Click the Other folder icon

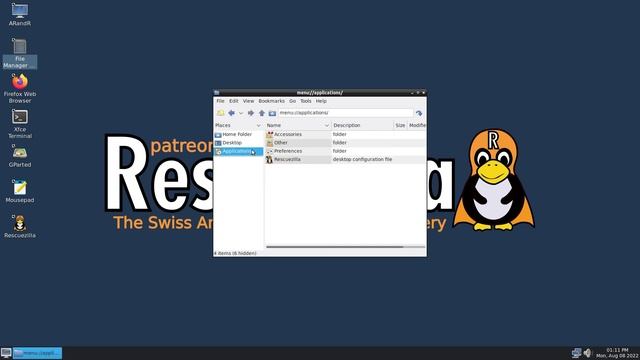click(269, 142)
